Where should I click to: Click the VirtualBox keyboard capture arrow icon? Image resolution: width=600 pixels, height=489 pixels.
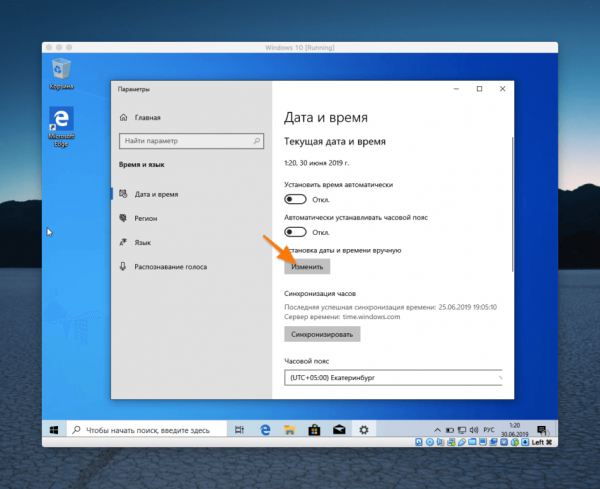click(525, 442)
